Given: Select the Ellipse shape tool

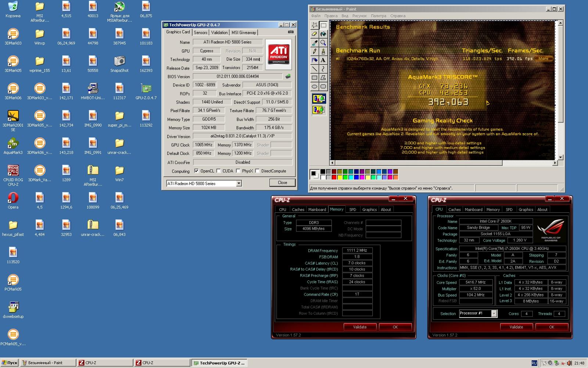Looking at the screenshot, I should 315,86.
